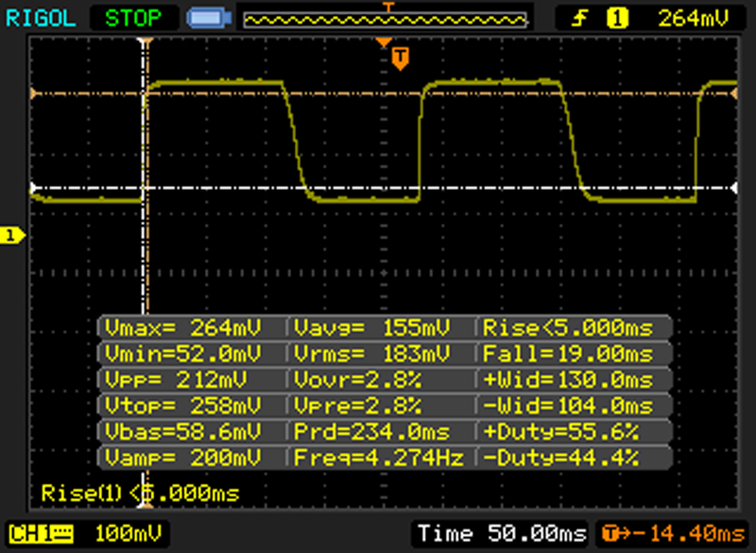Click the yellow trigger channel 1 badge
The image size is (756, 553).
617,18
